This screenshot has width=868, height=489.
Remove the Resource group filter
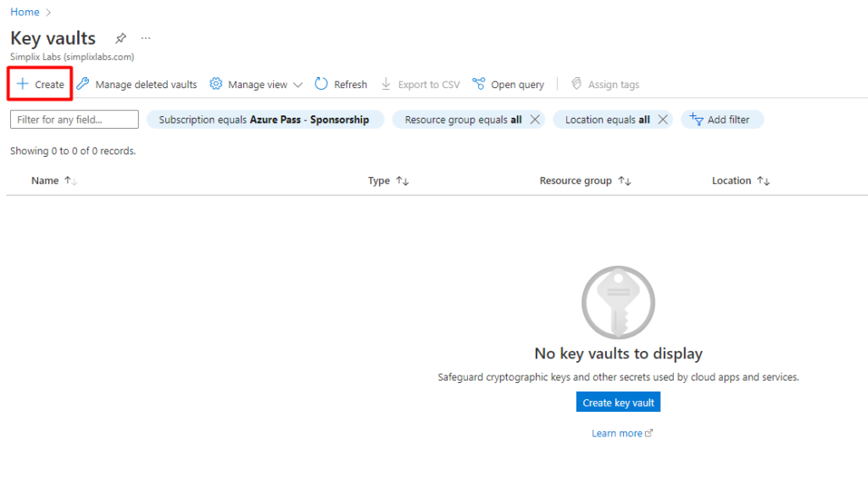tap(535, 119)
